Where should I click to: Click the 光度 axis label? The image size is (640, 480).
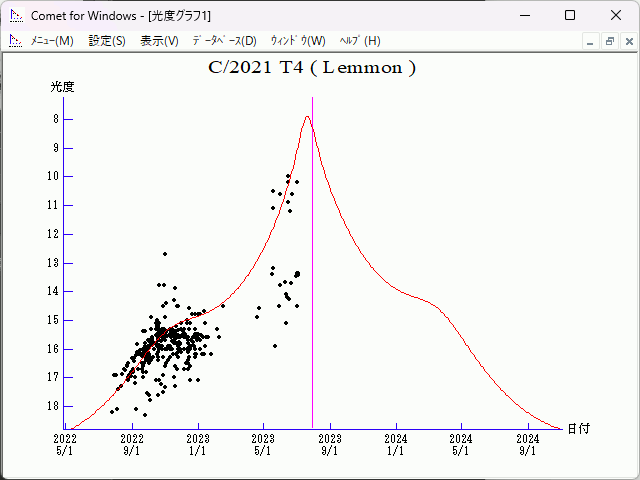pos(62,87)
